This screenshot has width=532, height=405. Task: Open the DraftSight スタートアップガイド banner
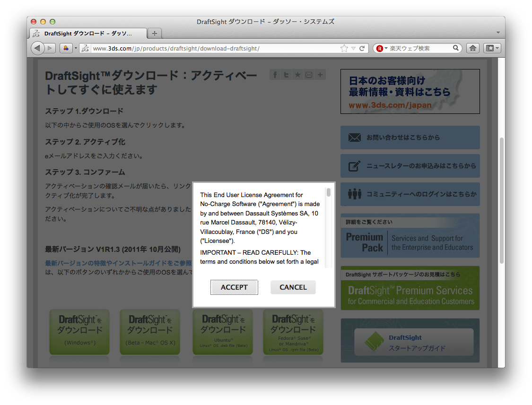pos(410,341)
